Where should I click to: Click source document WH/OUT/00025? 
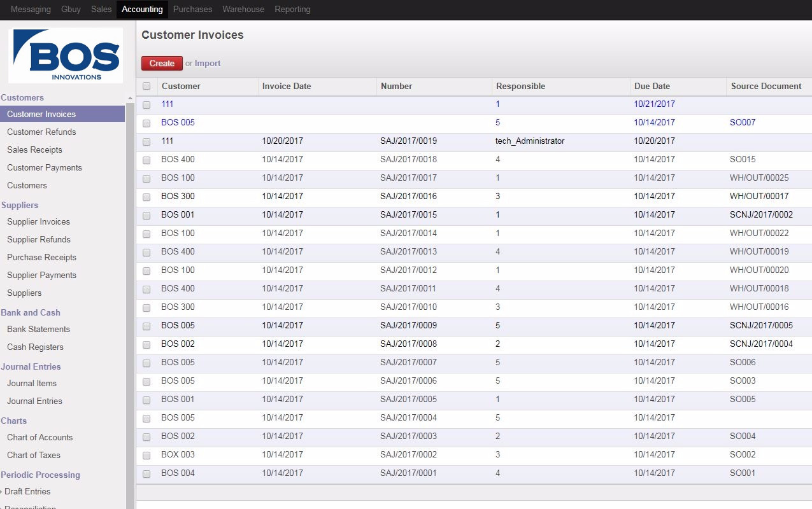tap(759, 178)
